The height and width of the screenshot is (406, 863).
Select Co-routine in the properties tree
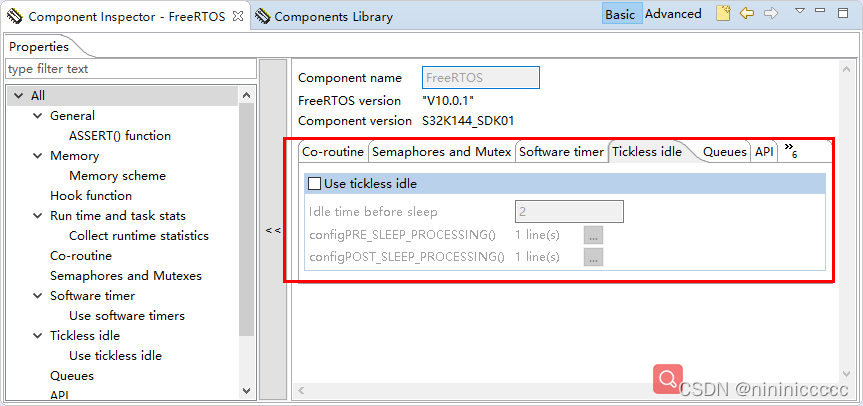click(x=81, y=256)
